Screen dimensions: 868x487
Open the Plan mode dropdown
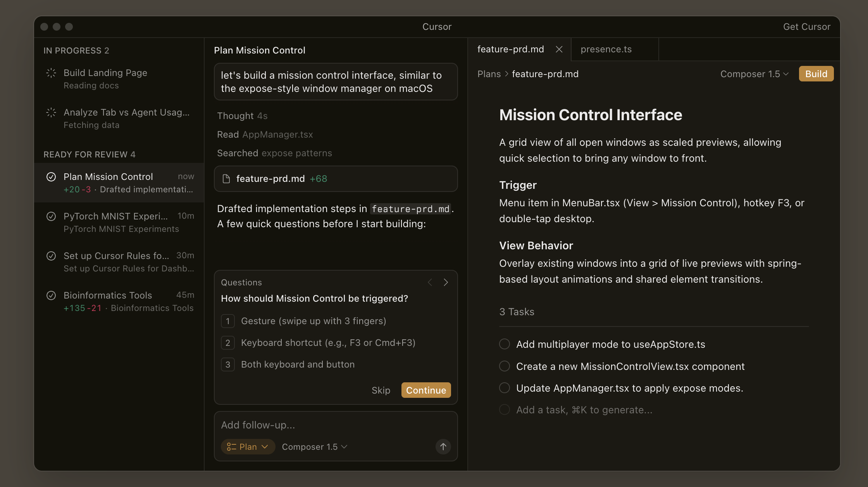pos(248,447)
